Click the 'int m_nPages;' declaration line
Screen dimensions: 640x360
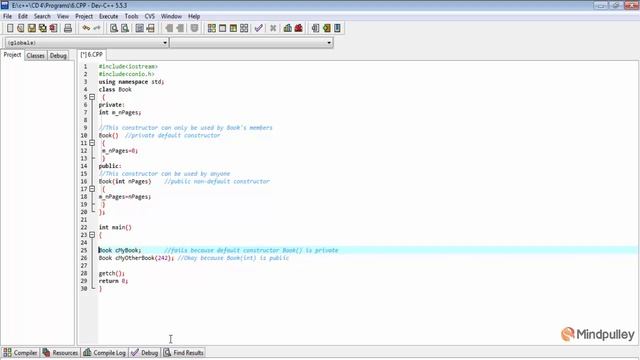[120, 112]
